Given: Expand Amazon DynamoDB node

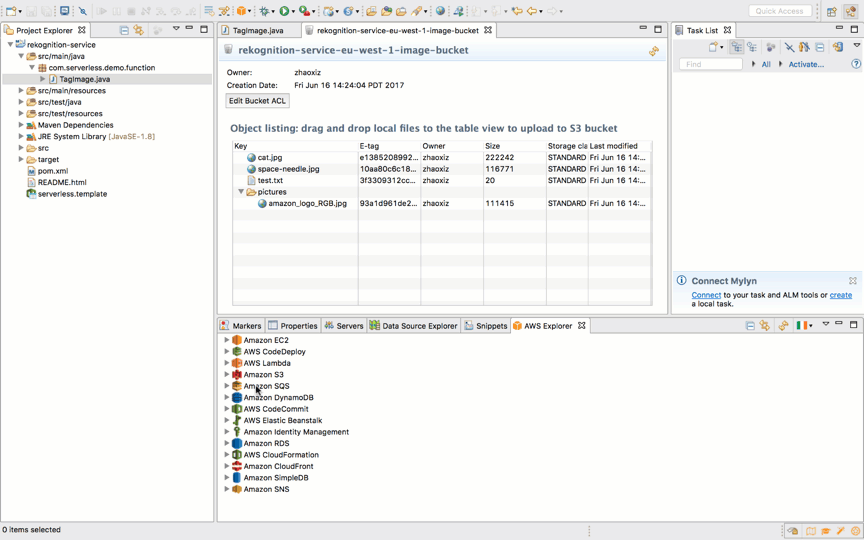Looking at the screenshot, I should [x=226, y=397].
